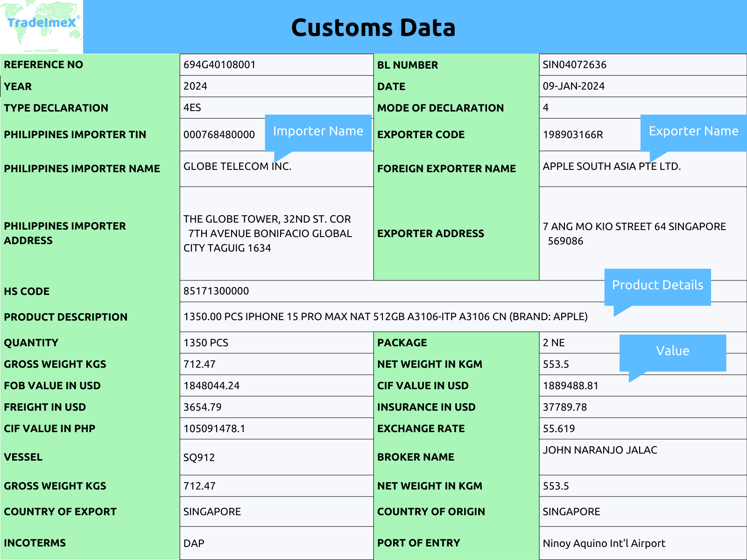Select FOB value 1848044.24

[x=211, y=385]
